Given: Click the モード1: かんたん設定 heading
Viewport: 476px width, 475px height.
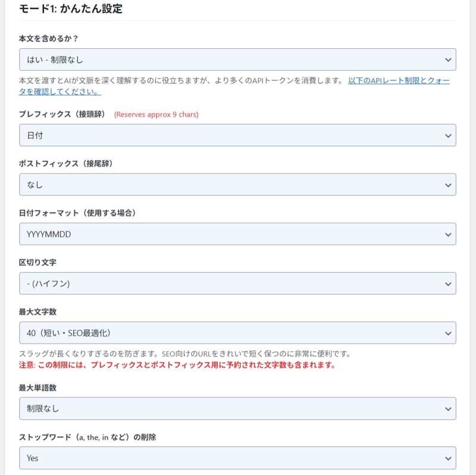Looking at the screenshot, I should (x=71, y=8).
